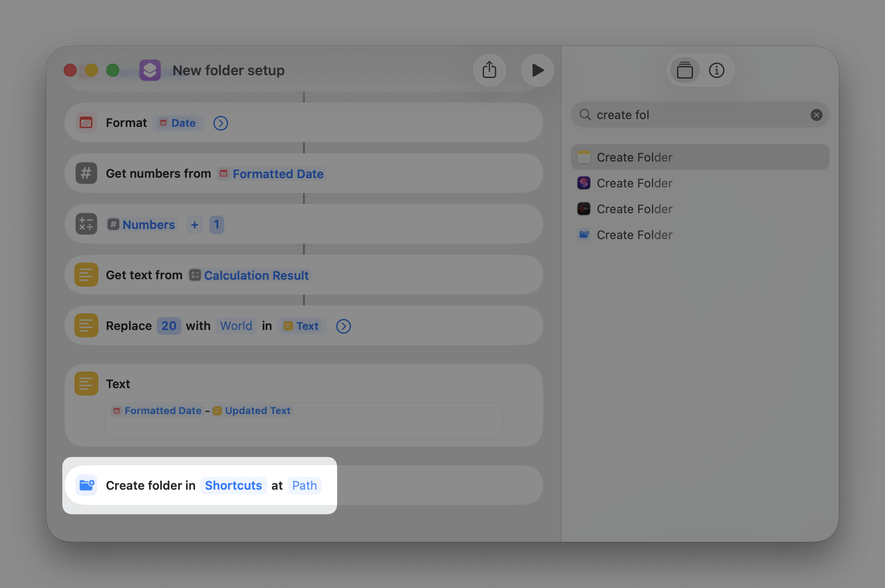Select the new folder icon in highlighted action
This screenshot has width=885, height=588.
(x=86, y=485)
